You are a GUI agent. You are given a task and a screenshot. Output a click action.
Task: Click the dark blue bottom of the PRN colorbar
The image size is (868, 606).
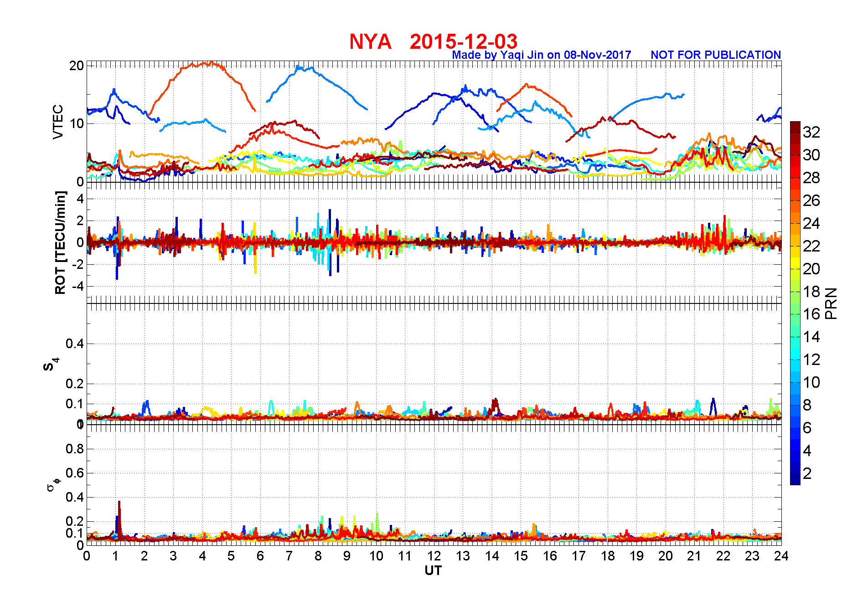click(x=795, y=479)
